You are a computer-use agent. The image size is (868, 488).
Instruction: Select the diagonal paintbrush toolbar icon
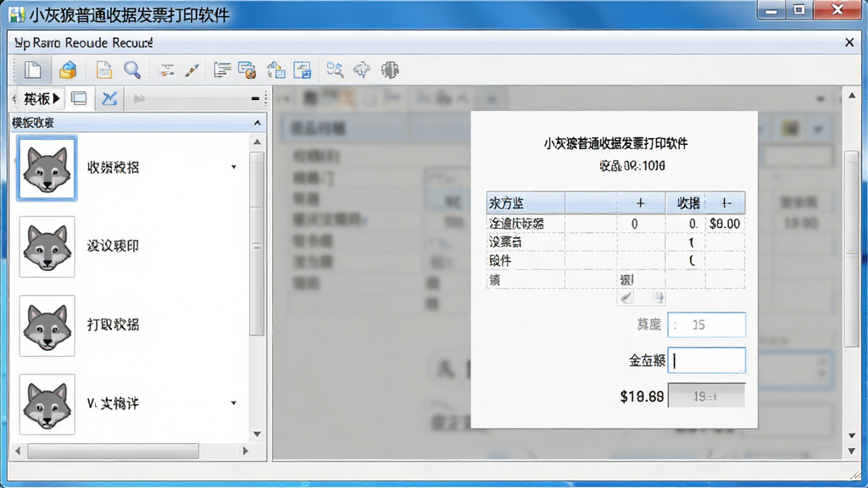click(x=192, y=70)
